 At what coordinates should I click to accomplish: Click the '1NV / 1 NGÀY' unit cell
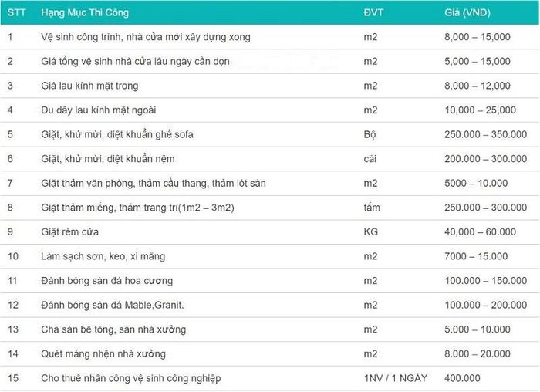pos(395,378)
